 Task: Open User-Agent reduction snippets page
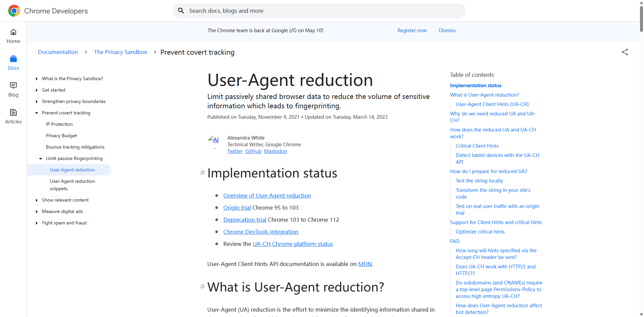coord(72,184)
